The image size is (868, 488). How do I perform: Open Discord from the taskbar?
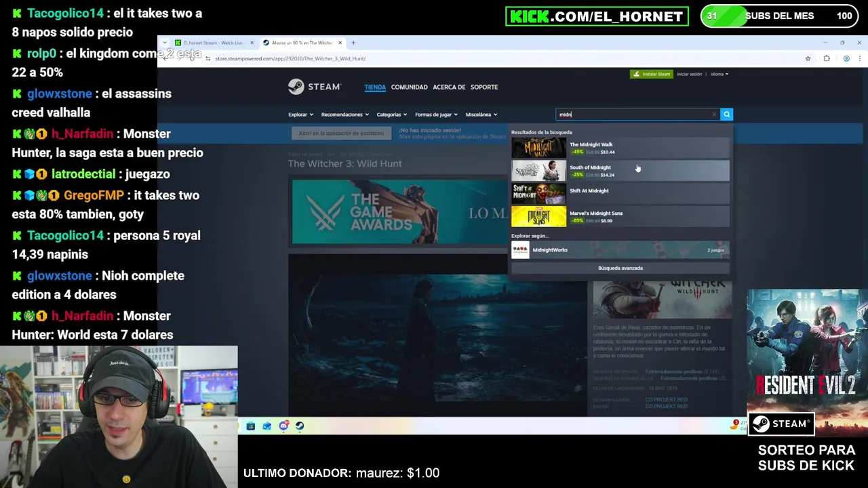[283, 426]
